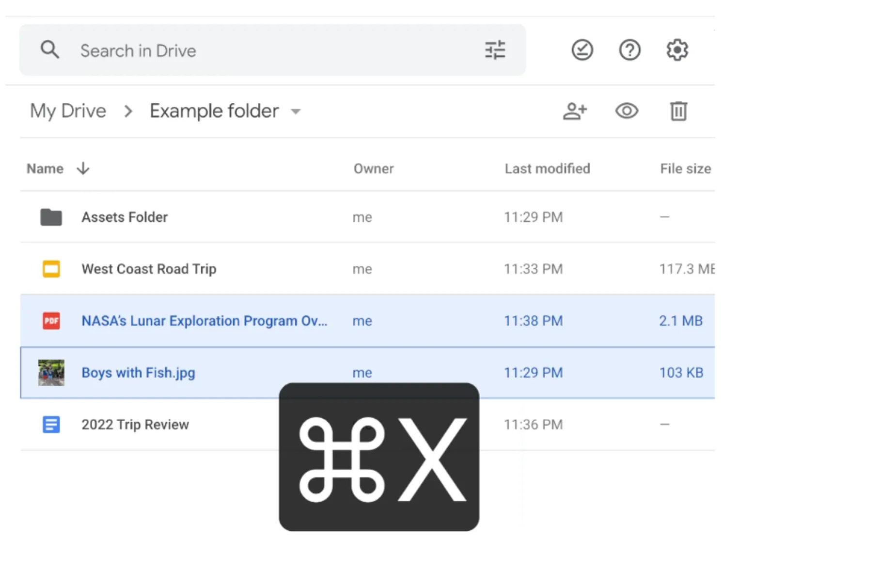Preview selected files with the eye icon
882x588 pixels.
[x=627, y=111]
